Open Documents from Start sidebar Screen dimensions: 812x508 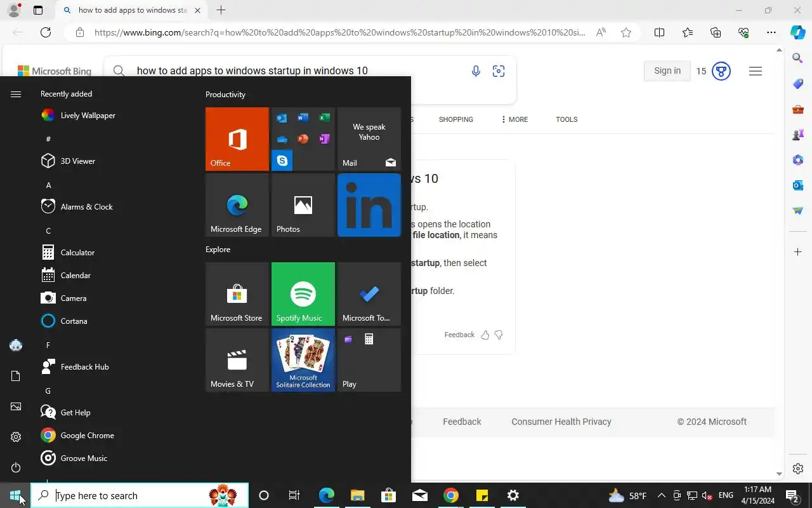(x=16, y=376)
